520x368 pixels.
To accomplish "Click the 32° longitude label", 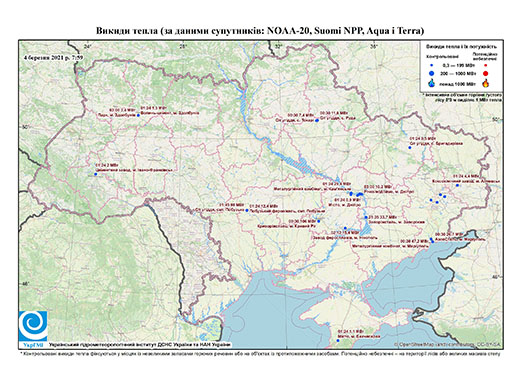I will (x=279, y=46).
